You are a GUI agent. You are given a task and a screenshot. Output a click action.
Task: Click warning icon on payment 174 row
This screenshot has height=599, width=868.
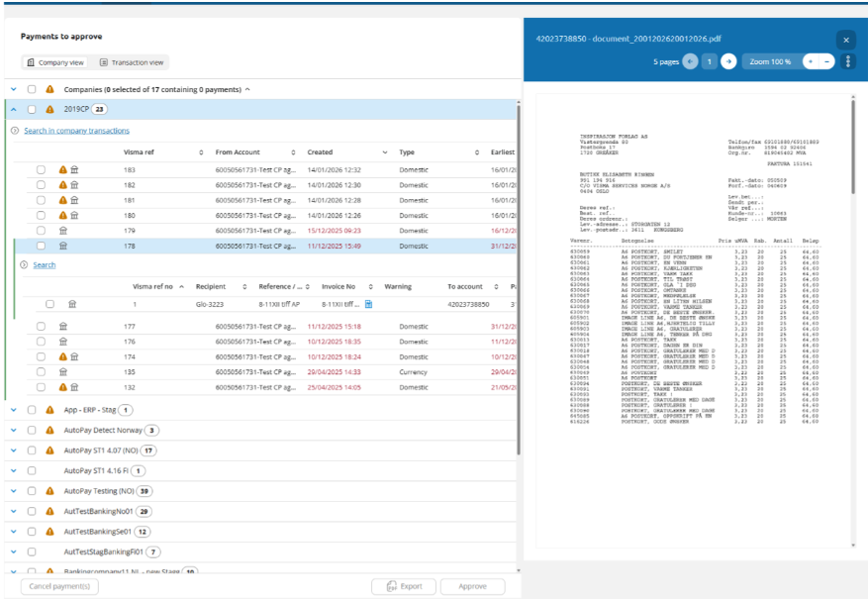coord(63,357)
